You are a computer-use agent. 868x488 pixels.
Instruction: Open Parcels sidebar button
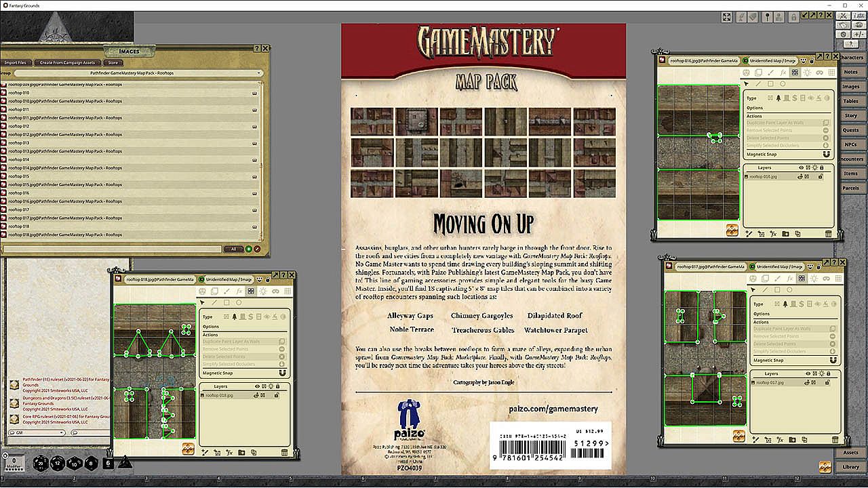click(x=851, y=188)
